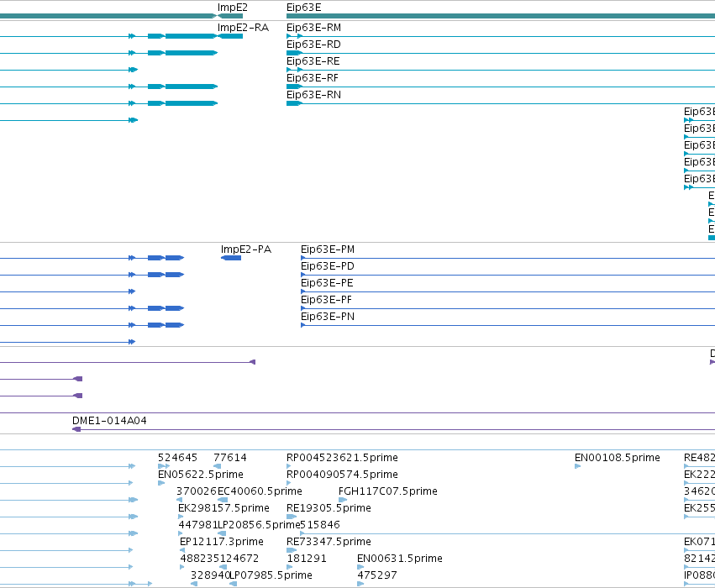
Task: Select the 524645 EST feature
Action: click(164, 466)
